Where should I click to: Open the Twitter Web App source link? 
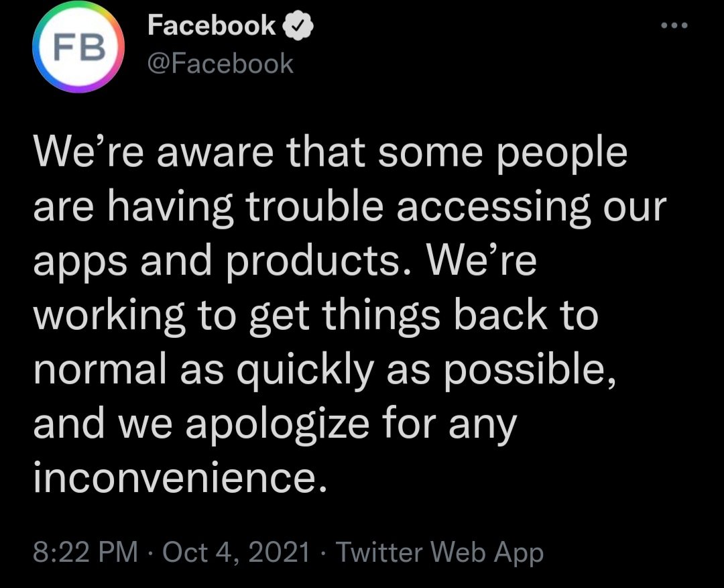440,552
